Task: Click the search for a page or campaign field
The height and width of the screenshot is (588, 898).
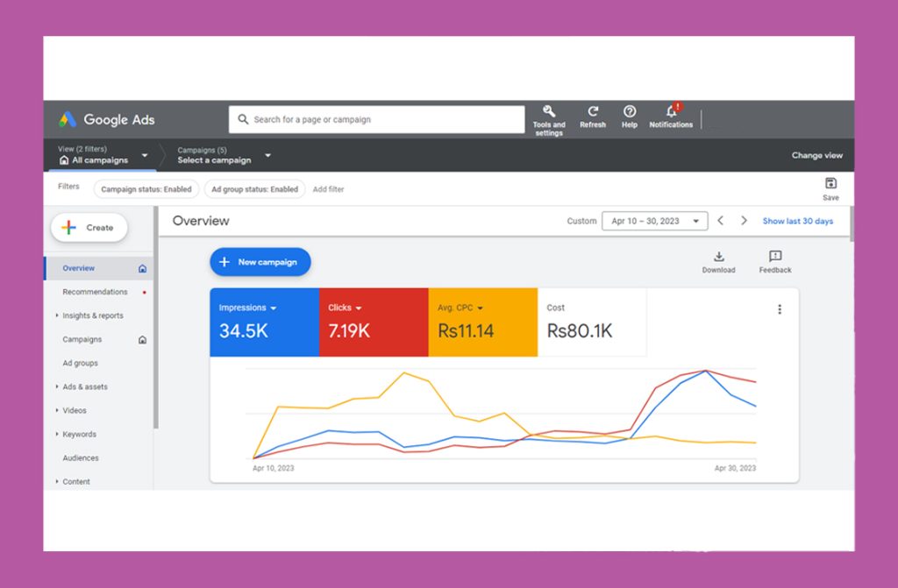Action: (x=377, y=120)
